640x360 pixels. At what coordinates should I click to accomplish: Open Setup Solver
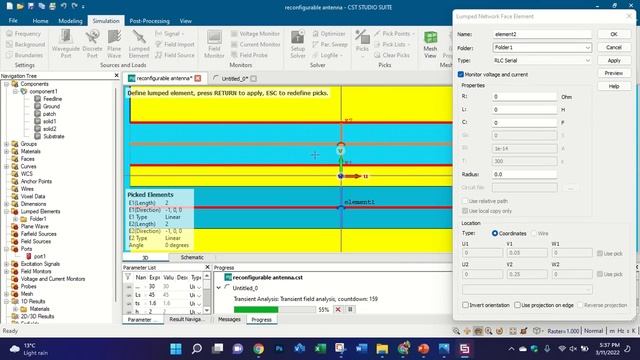tap(298, 44)
